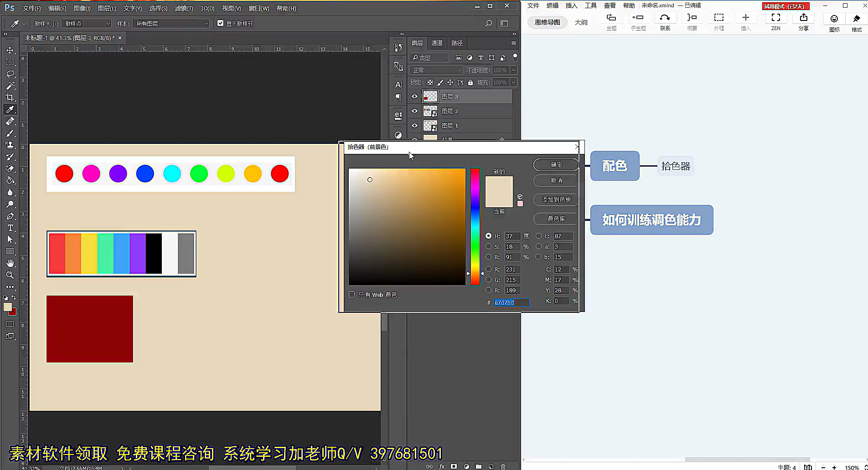Viewport: 868px width, 470px height.
Task: Toggle the show sampling ring checkbox
Action: [221, 23]
